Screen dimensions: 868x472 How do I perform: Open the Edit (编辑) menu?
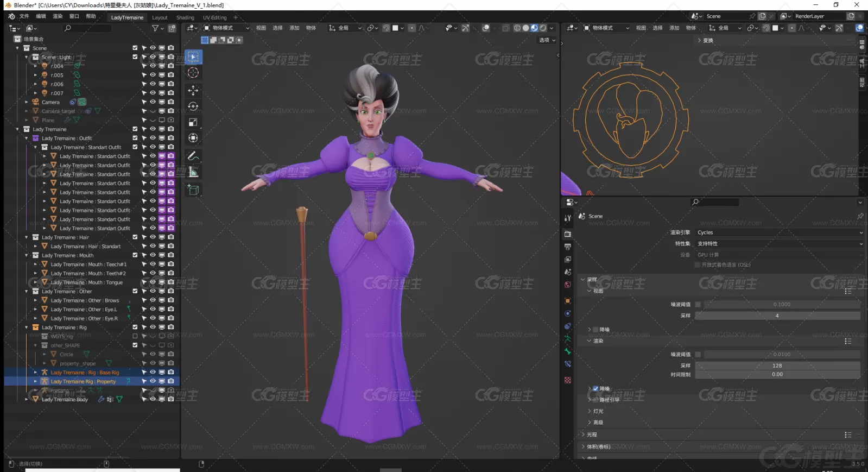(41, 16)
